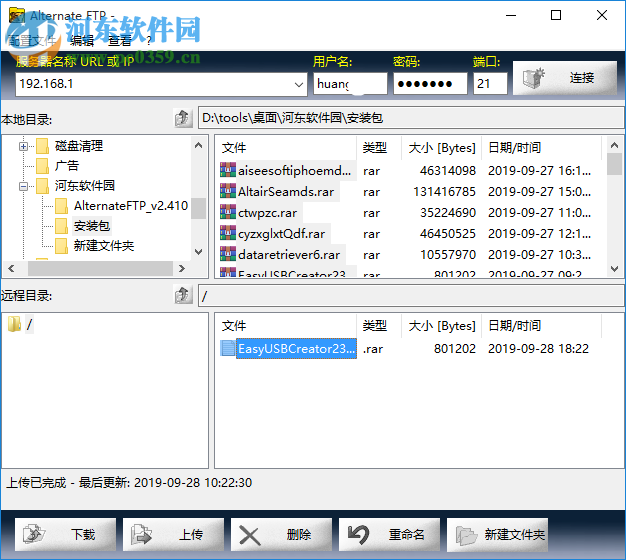This screenshot has width=626, height=560.
Task: Click the folder tree scroll-up arrow
Action: (198, 145)
